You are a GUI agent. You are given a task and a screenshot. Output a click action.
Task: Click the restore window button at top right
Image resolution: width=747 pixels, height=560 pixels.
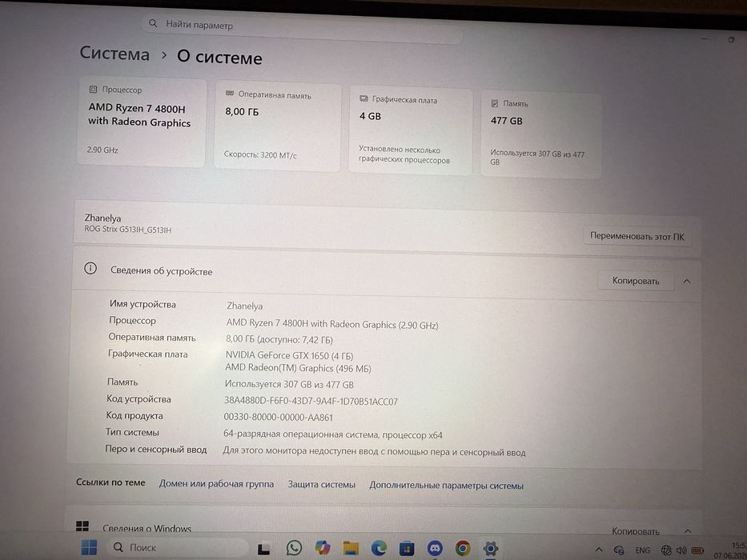[731, 40]
